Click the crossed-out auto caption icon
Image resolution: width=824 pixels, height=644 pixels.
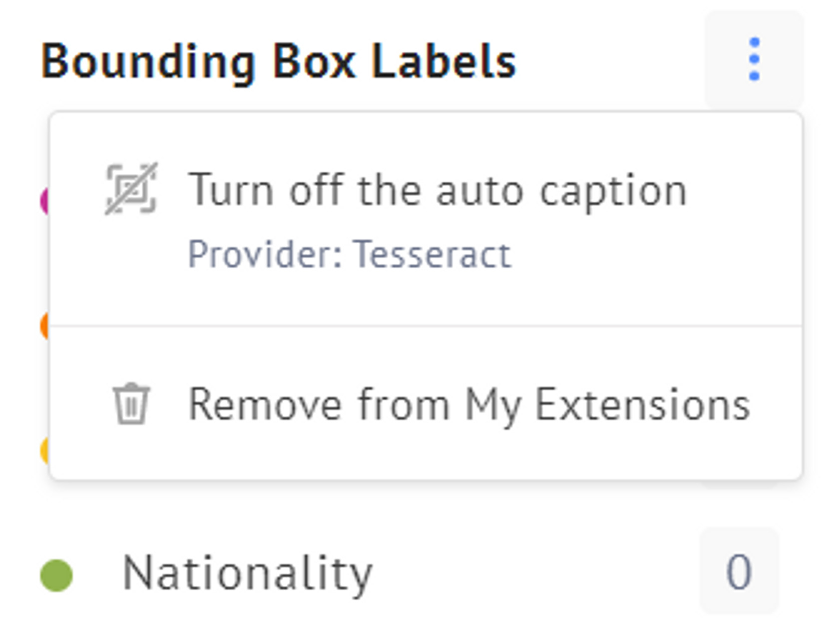[x=131, y=189]
